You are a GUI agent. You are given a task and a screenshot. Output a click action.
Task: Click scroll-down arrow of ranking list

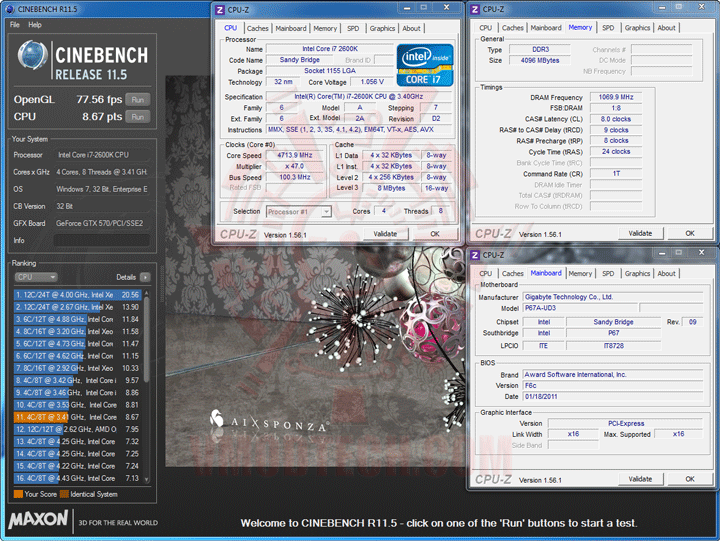[146, 480]
